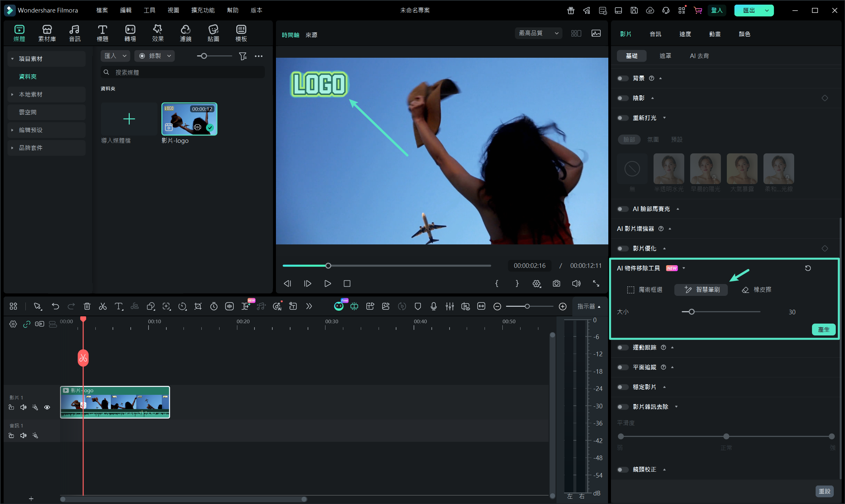
Task: Click the crop tool in timeline toolbar
Action: pyautogui.click(x=198, y=306)
